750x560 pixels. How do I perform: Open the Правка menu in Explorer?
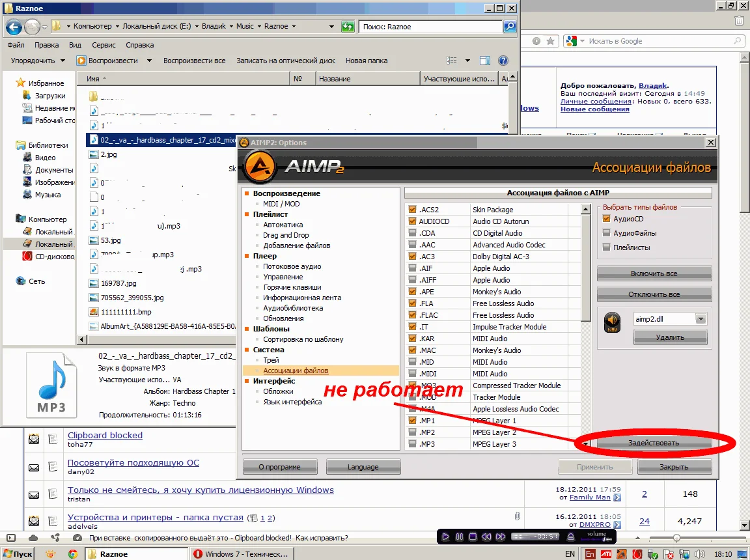tap(46, 45)
